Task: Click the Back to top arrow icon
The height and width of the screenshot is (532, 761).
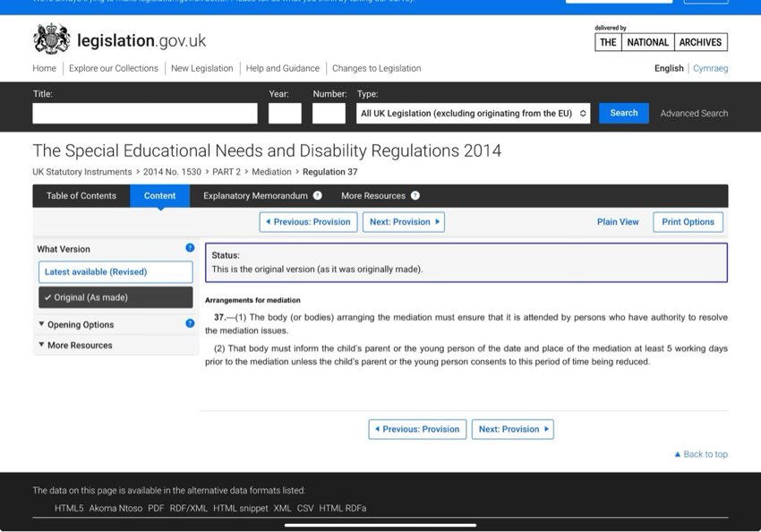Action: [678, 454]
